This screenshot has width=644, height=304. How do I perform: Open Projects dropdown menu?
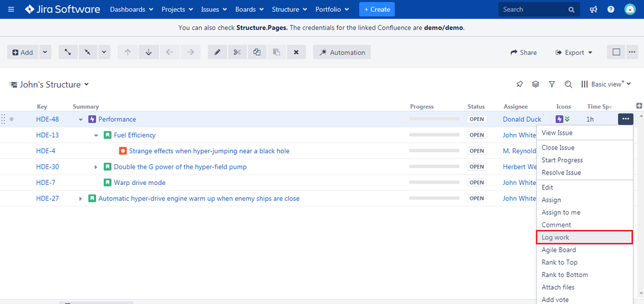point(177,9)
